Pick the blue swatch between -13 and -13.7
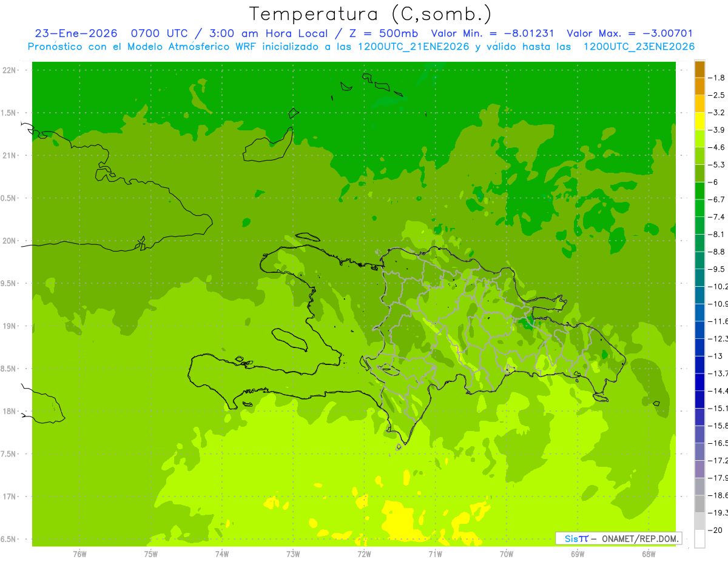Screen dimensions: 728x562 pos(699,365)
